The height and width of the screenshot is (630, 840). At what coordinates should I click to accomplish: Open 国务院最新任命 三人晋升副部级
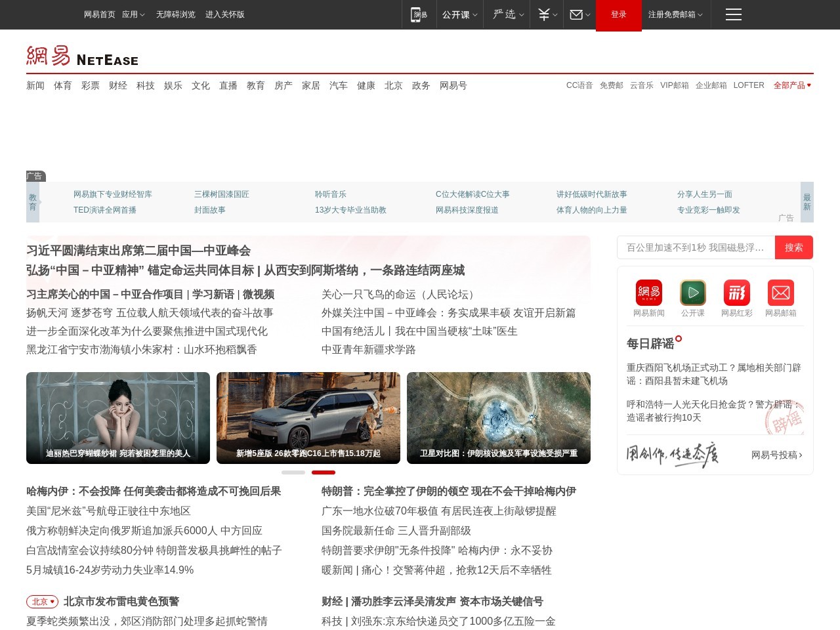point(396,531)
